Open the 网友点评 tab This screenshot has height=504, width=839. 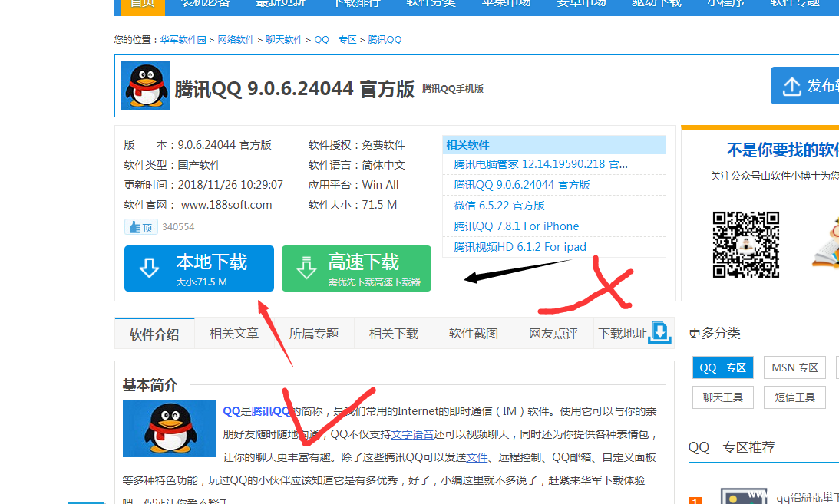point(553,334)
